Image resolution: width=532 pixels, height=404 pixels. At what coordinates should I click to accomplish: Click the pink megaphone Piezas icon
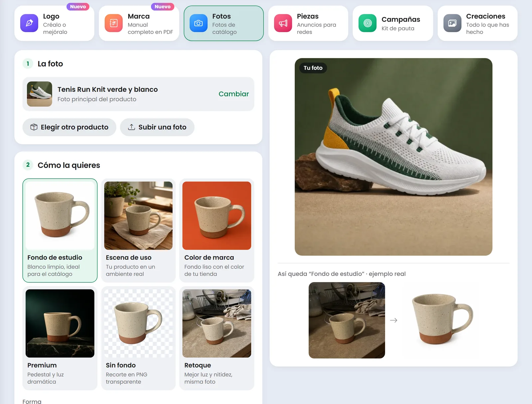pyautogui.click(x=283, y=23)
